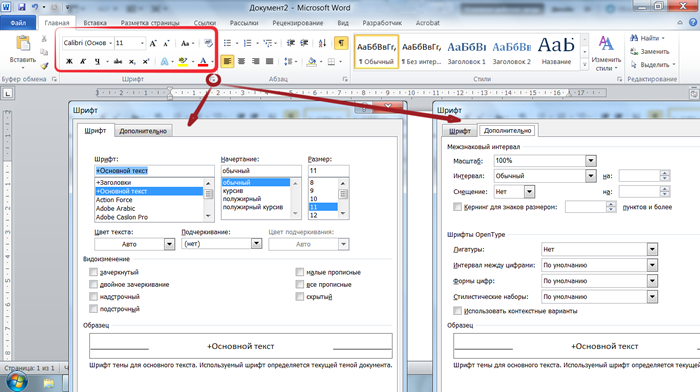Create numbered list
Viewport: 700px width, 392px height.
coord(247,43)
